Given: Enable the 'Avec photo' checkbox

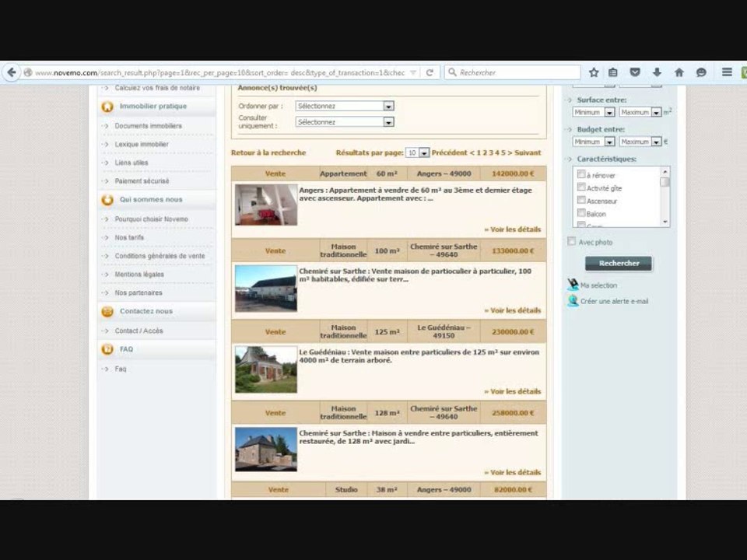Looking at the screenshot, I should 572,241.
